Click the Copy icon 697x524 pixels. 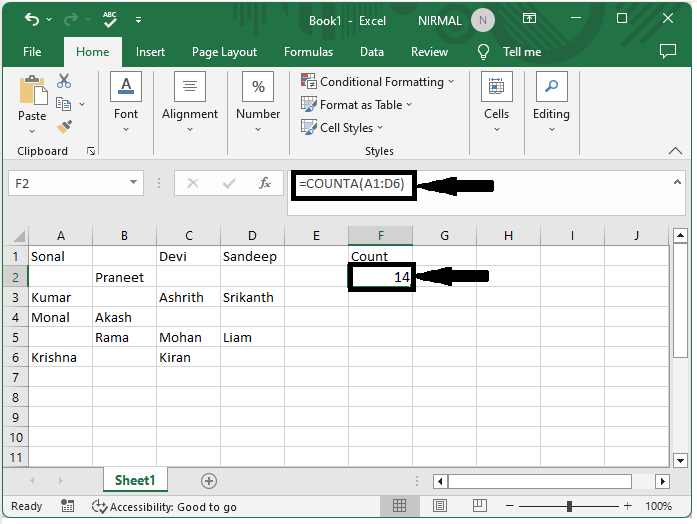(x=64, y=104)
